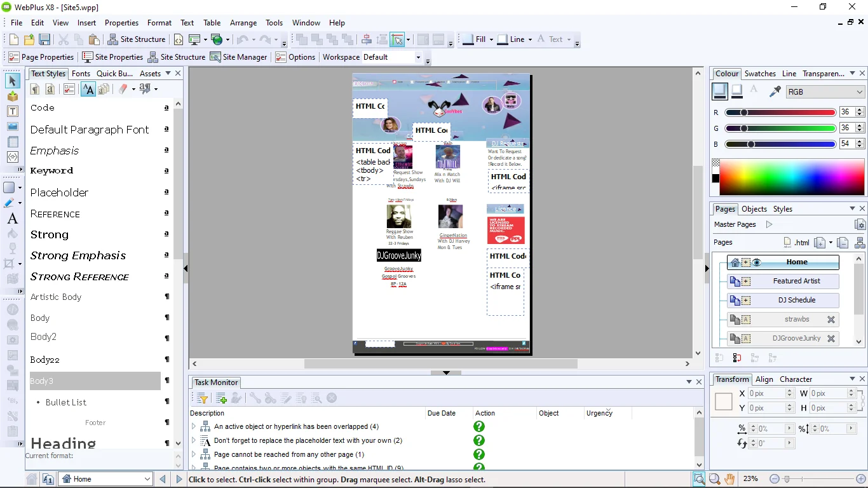Click the colour spectrum gradient
Image resolution: width=868 pixels, height=488 pixels.
tap(792, 177)
